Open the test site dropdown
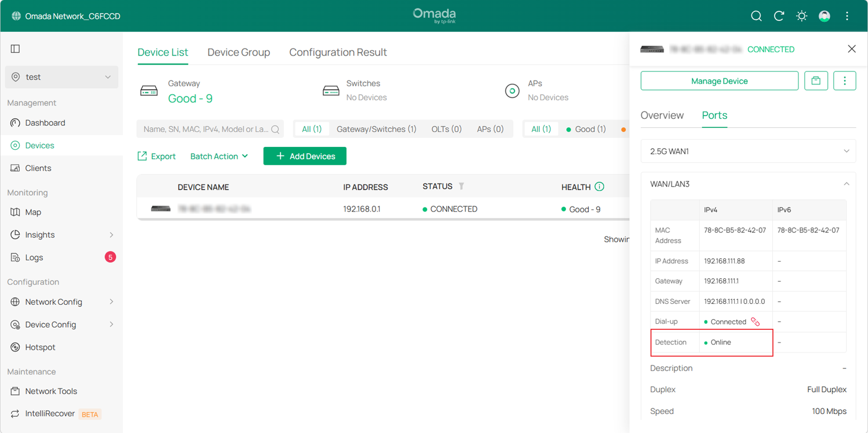 pyautogui.click(x=62, y=77)
